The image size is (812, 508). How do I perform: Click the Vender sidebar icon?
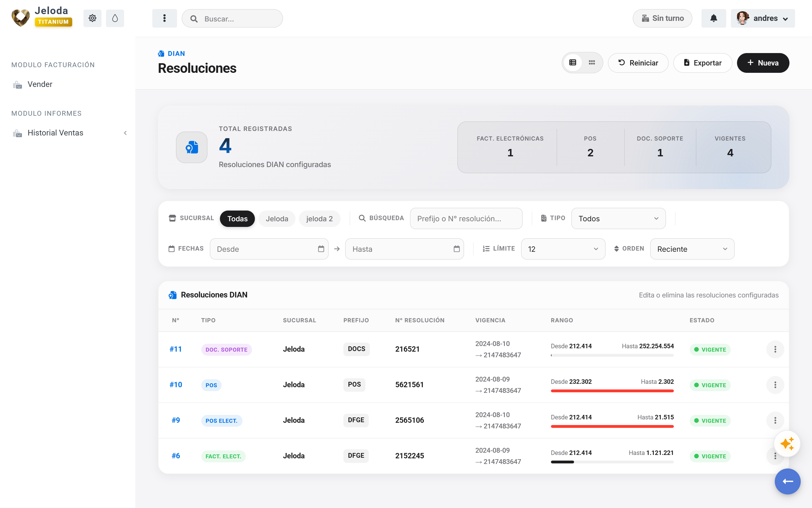[x=17, y=85]
